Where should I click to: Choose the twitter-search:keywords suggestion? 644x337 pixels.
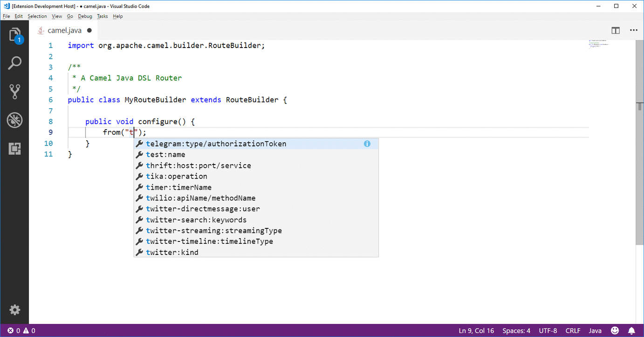[x=256, y=220]
